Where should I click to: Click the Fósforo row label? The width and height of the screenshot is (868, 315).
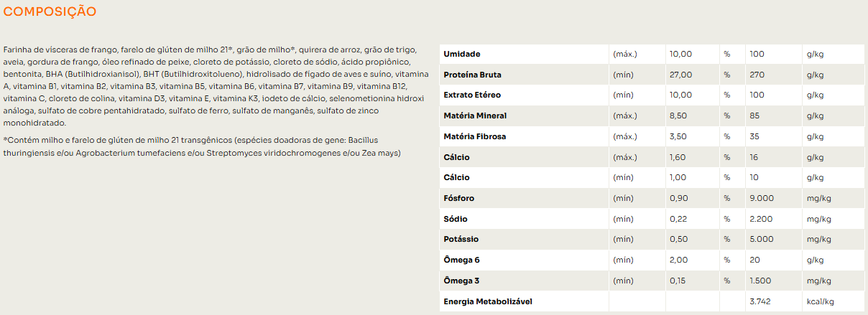click(x=459, y=198)
